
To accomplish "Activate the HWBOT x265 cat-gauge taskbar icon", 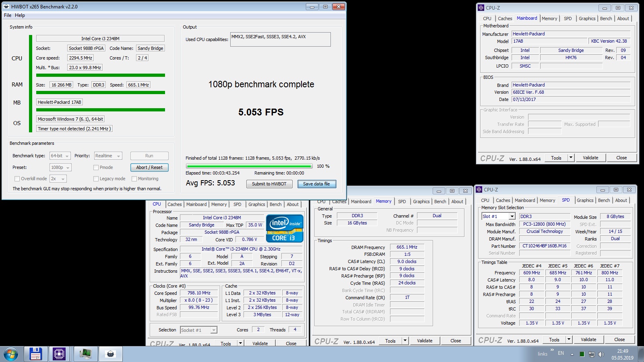I will click(x=110, y=354).
